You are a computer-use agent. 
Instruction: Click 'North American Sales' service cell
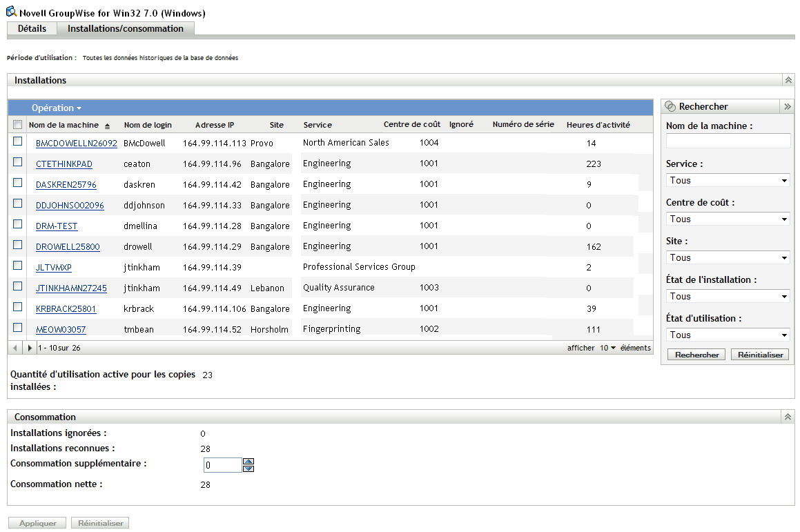tap(346, 143)
